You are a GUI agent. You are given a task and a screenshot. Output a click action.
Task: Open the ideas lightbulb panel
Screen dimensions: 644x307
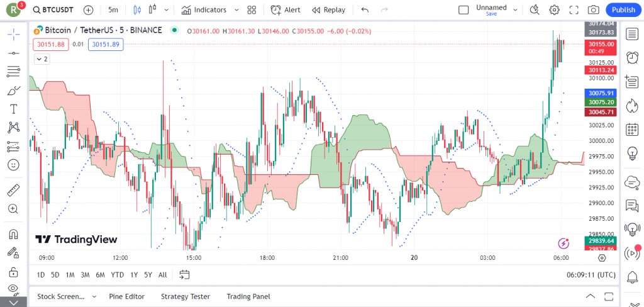pyautogui.click(x=631, y=153)
